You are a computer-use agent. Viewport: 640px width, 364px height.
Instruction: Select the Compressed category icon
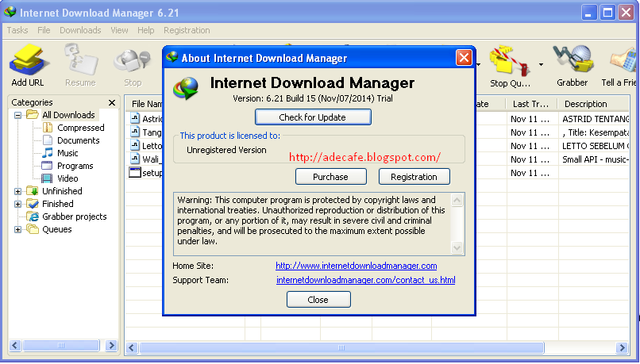(x=48, y=128)
